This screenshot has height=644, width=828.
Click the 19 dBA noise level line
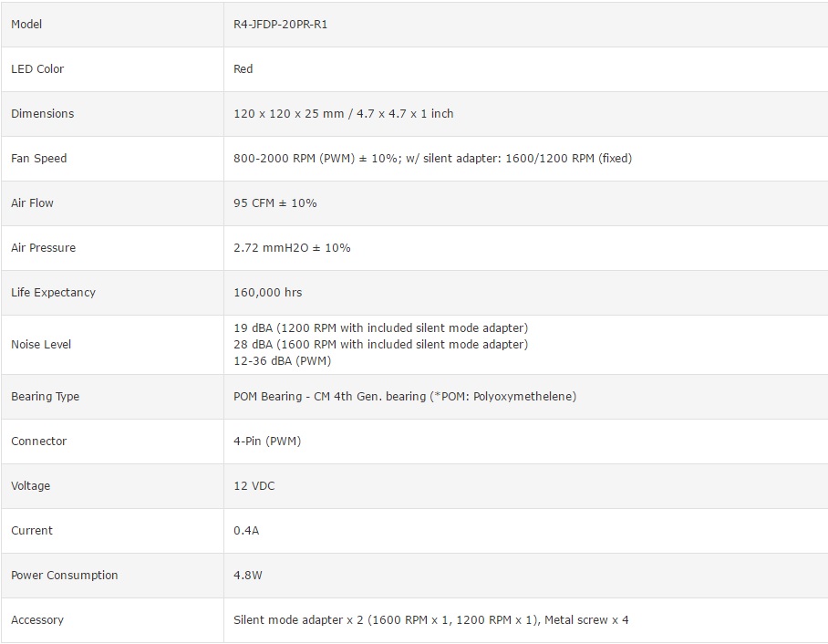coord(380,327)
